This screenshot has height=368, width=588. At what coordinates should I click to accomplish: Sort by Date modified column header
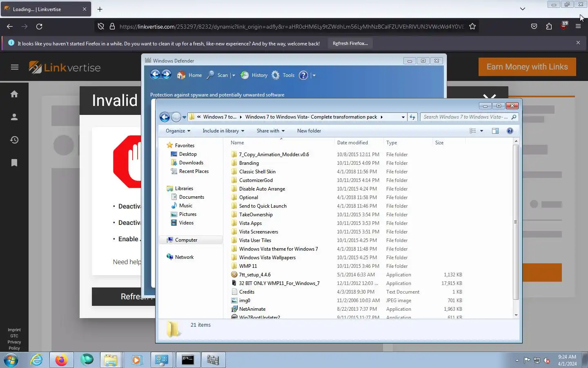(359, 143)
